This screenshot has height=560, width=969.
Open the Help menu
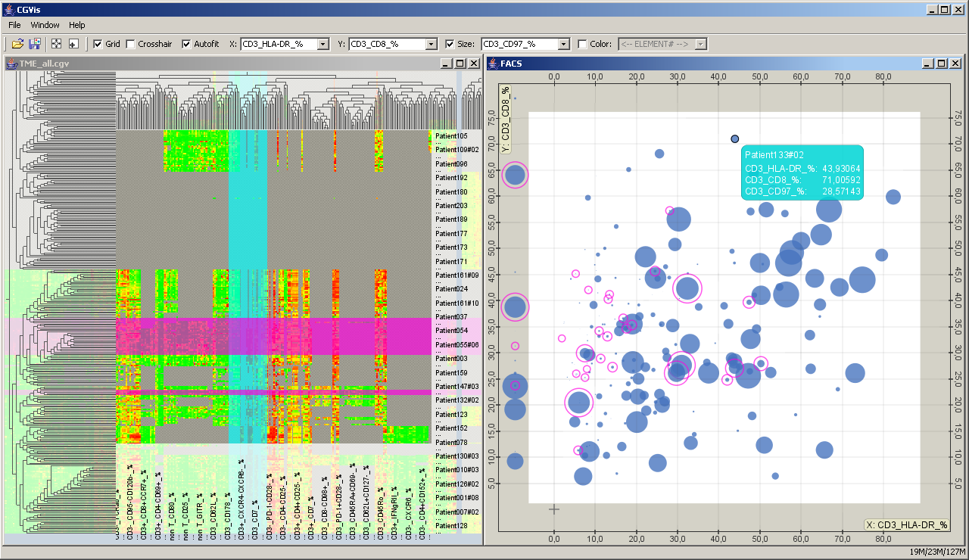76,25
